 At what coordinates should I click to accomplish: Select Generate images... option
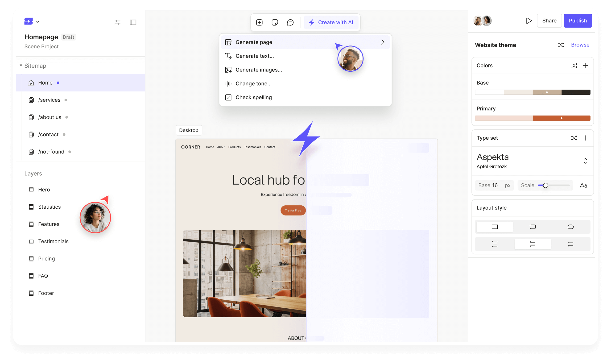(305, 70)
